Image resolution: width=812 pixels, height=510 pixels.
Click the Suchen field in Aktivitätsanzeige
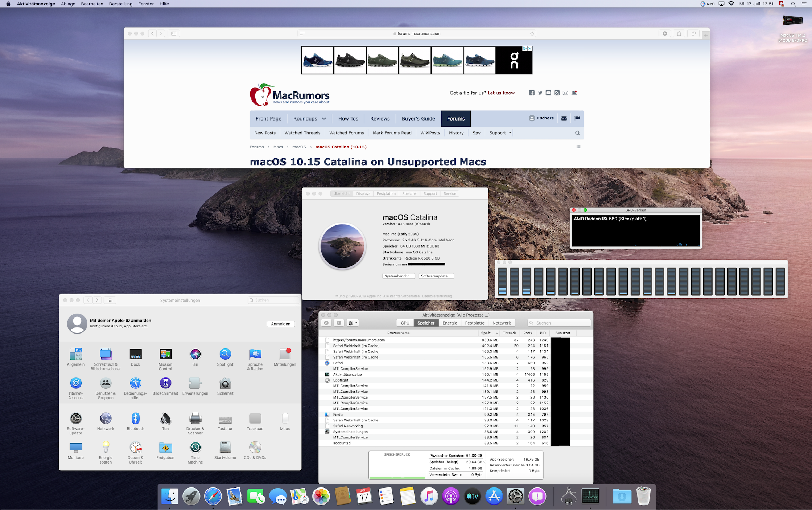559,323
